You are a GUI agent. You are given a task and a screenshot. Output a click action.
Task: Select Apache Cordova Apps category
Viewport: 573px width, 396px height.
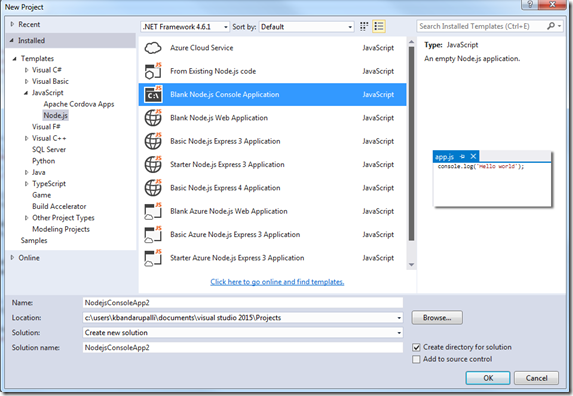pos(79,104)
